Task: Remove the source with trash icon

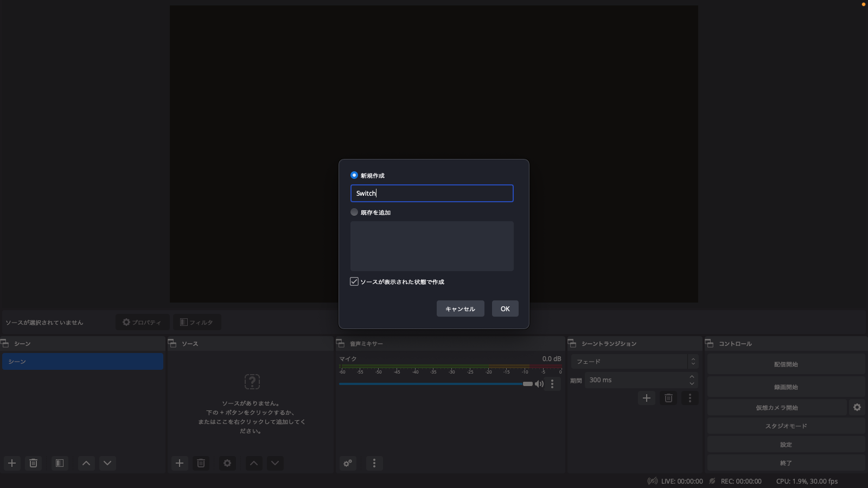Action: tap(201, 463)
